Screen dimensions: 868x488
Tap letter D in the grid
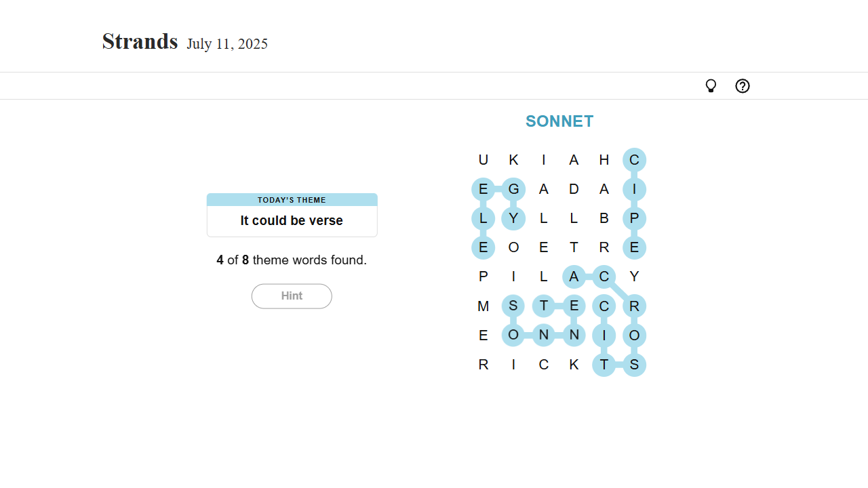[574, 189]
